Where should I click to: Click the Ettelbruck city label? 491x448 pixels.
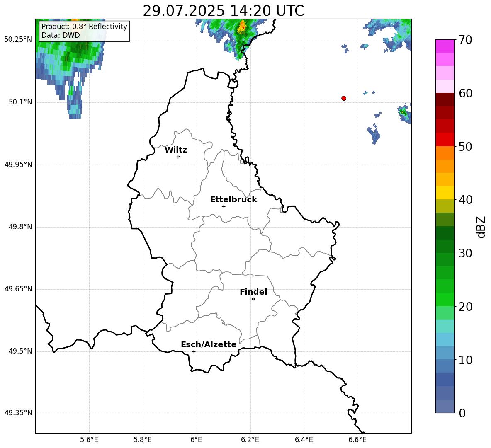pos(233,200)
